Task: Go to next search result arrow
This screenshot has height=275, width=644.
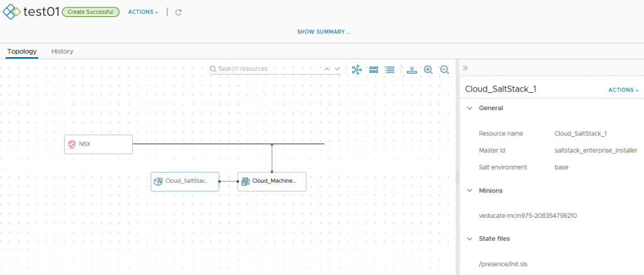Action: (x=337, y=69)
